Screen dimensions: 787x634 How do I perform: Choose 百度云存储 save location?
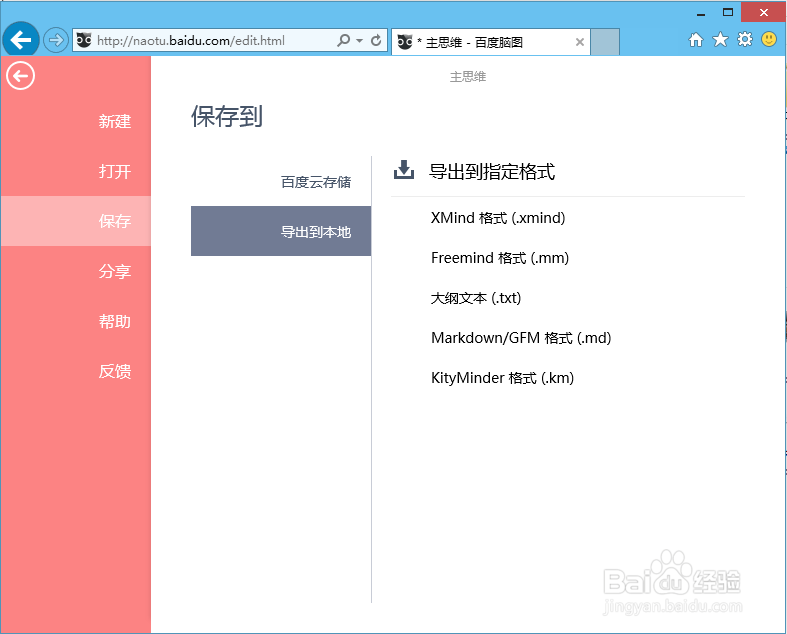click(x=281, y=182)
